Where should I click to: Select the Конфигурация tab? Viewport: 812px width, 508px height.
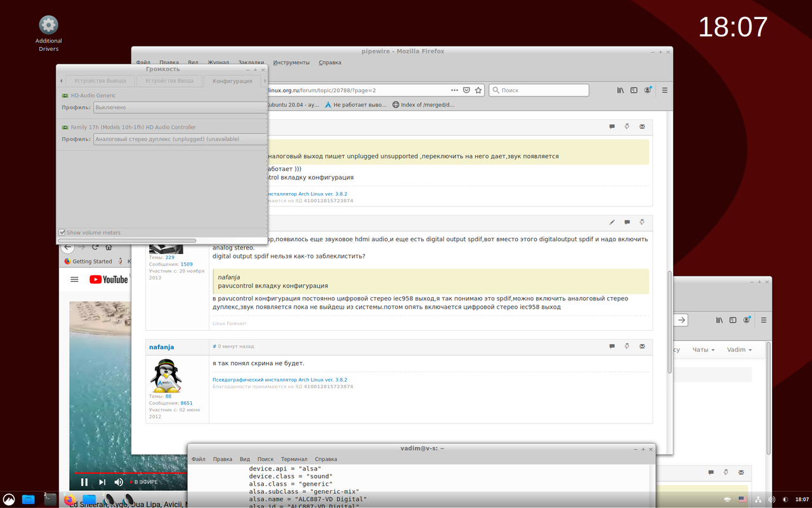tap(232, 81)
